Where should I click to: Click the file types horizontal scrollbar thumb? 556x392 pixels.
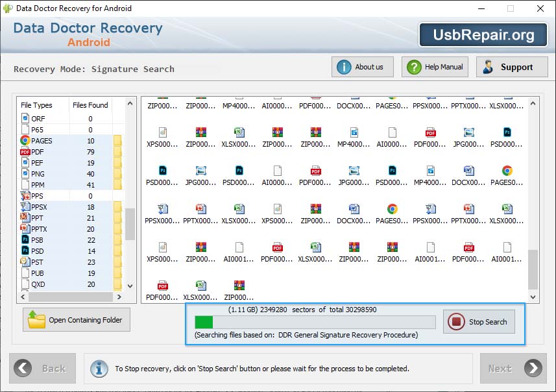point(71,297)
